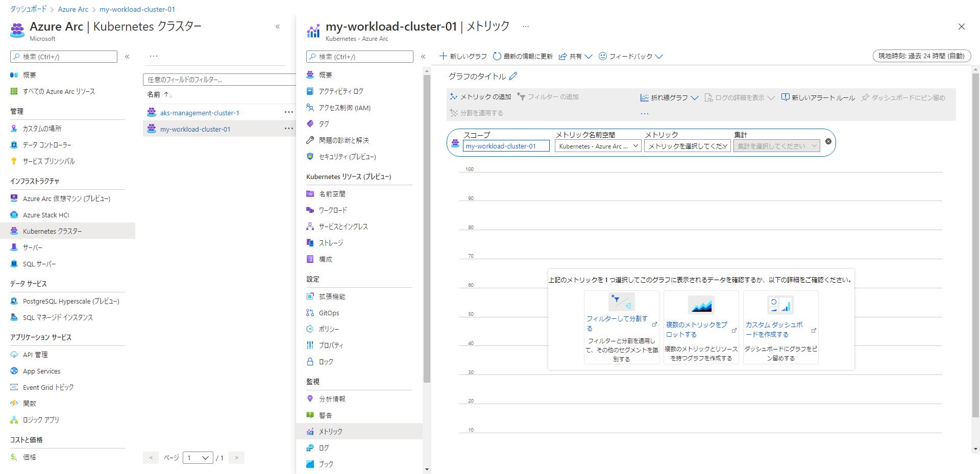The height and width of the screenshot is (474, 980).
Task: Click the スコープ field my-workload-cluster-01
Action: coord(506,146)
